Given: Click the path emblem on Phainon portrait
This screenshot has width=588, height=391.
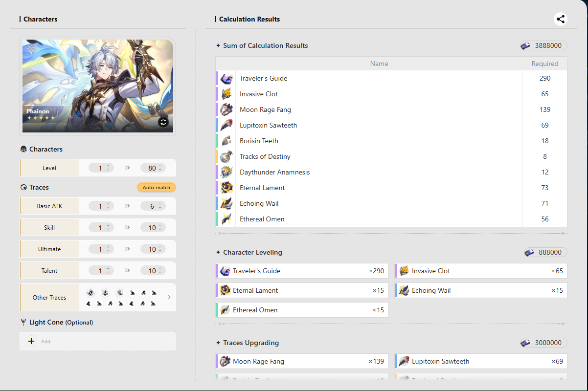Looking at the screenshot, I should pos(31,49).
